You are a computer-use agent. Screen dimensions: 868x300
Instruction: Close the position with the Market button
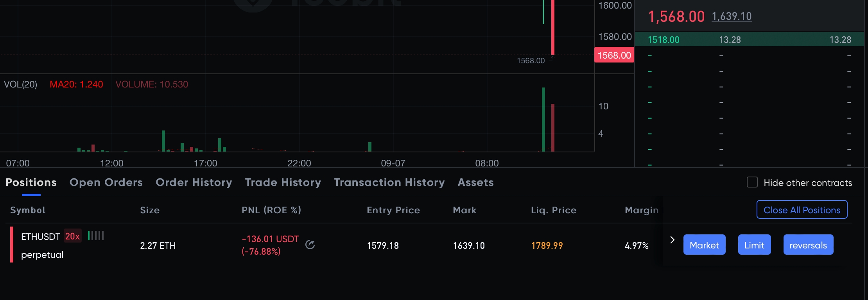click(704, 245)
